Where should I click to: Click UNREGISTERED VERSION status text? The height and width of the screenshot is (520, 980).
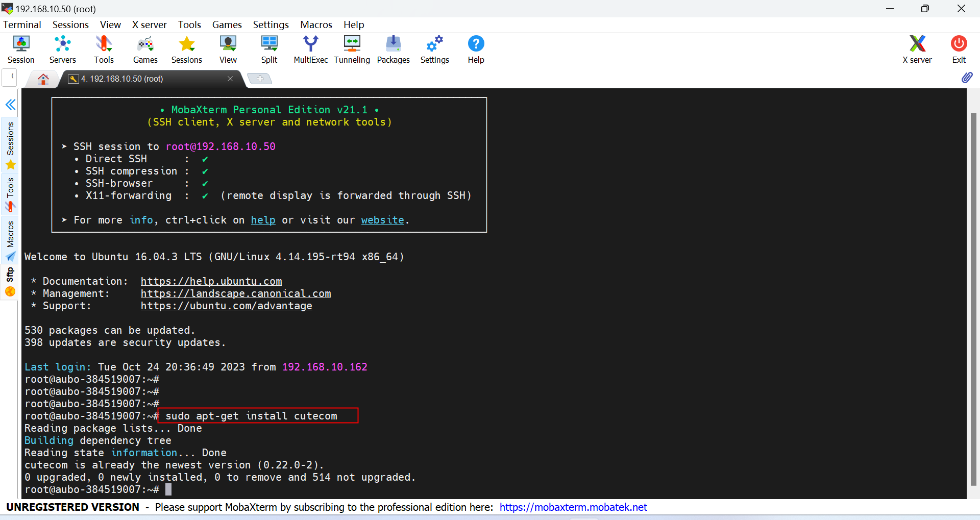pyautogui.click(x=72, y=507)
